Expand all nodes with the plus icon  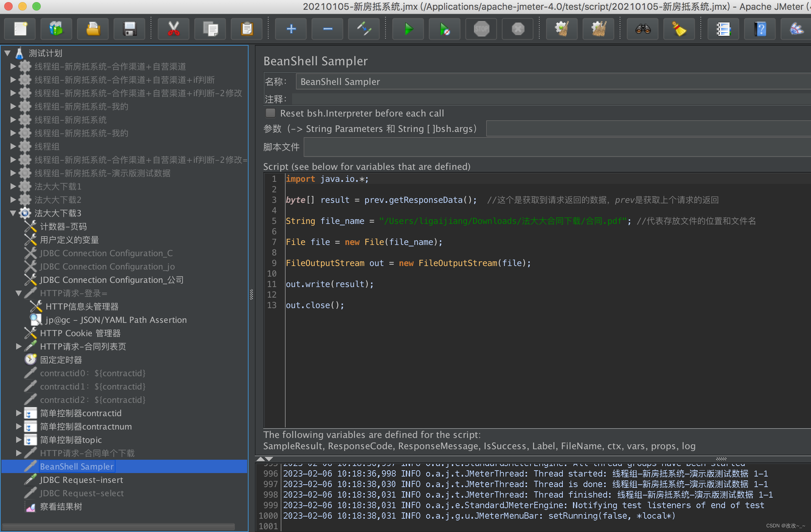pos(291,29)
